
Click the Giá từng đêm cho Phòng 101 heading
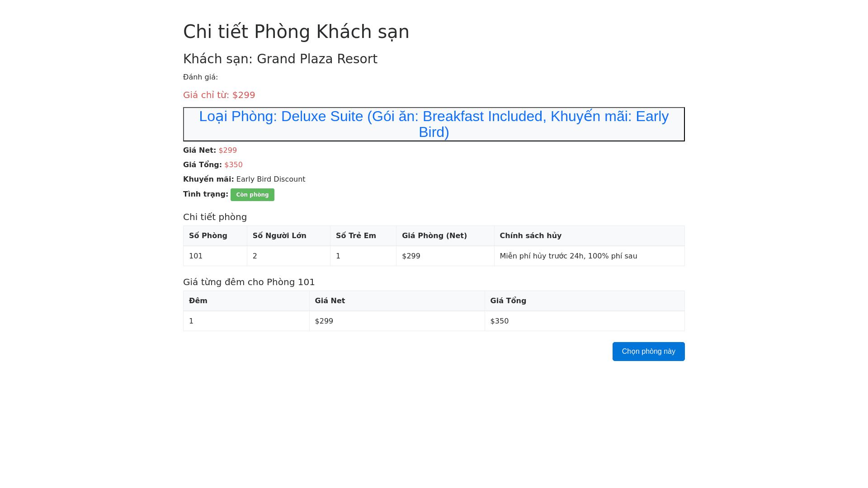pos(249,282)
